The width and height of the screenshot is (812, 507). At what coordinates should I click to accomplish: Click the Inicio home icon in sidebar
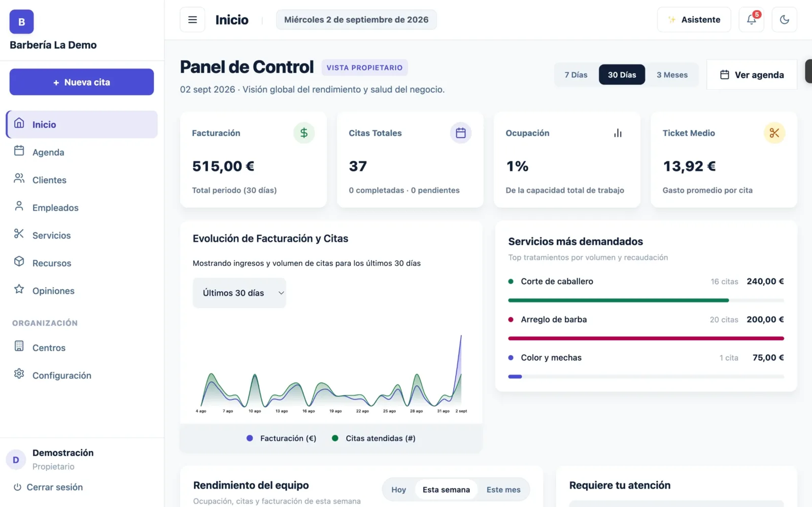pos(19,123)
